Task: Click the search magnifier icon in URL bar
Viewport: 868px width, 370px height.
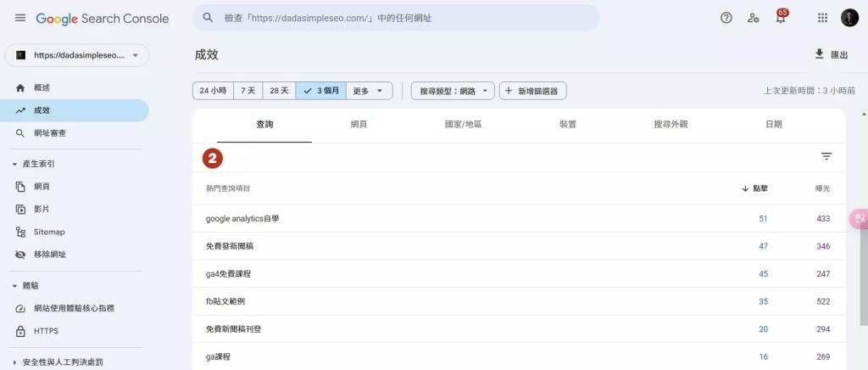Action: point(209,18)
